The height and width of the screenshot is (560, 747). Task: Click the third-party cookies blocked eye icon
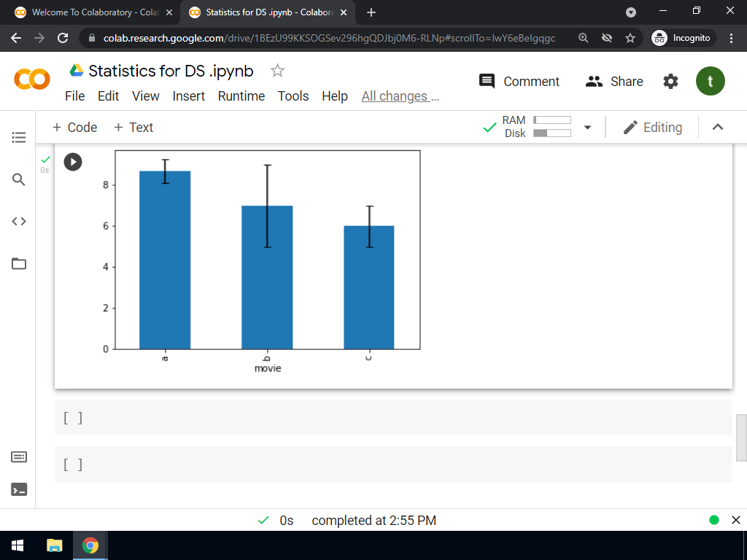606,38
